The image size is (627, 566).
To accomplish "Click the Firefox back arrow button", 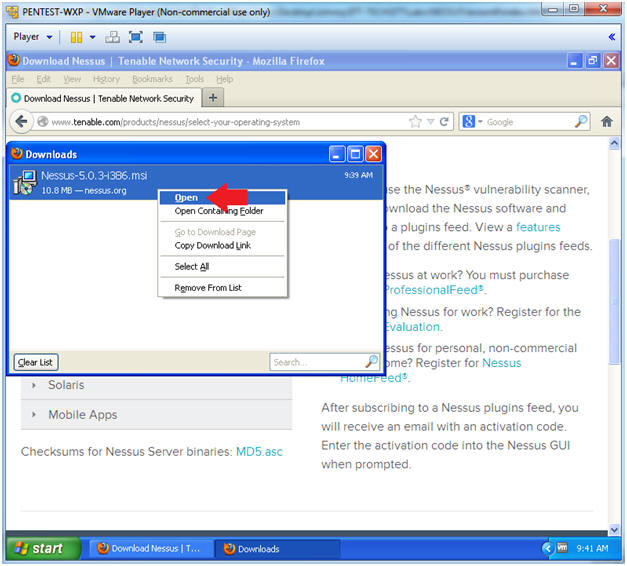I will [21, 121].
